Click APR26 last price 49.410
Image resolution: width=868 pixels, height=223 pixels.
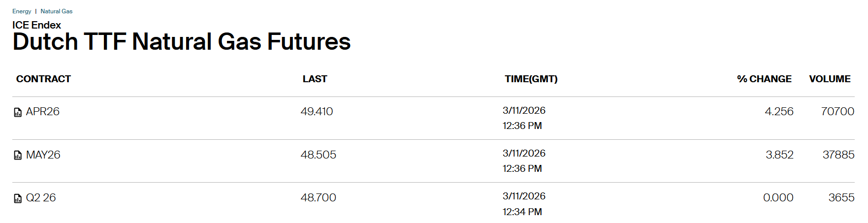coord(317,112)
